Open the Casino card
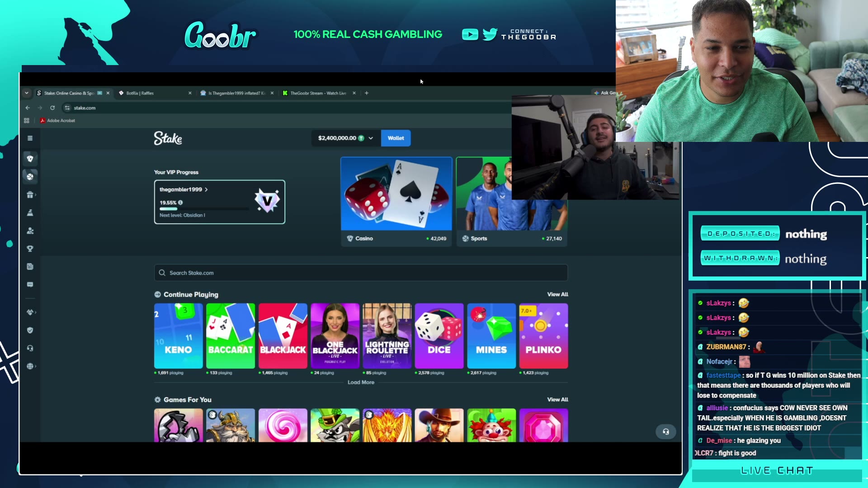868x488 pixels. click(x=396, y=202)
